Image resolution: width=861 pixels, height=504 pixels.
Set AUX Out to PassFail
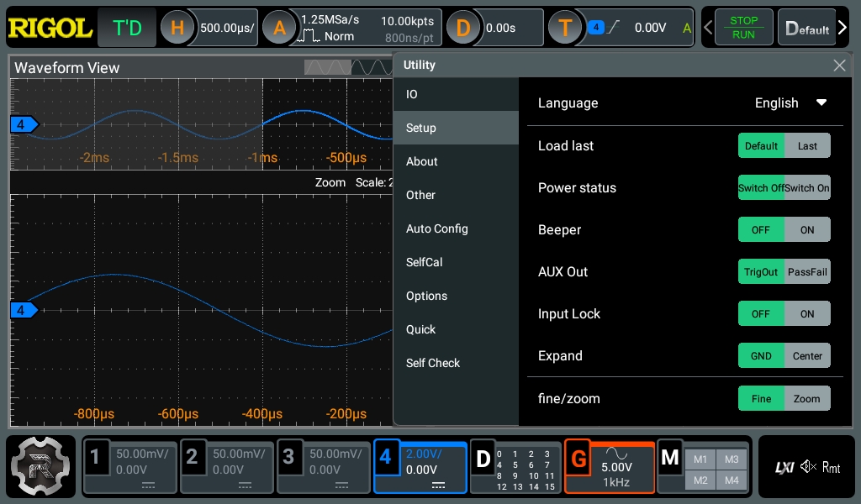click(x=807, y=272)
